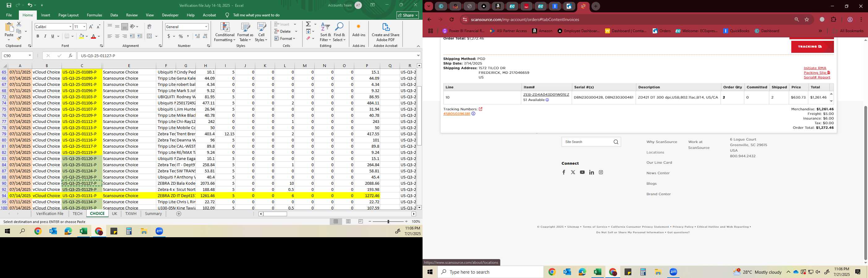
Task: Bookmark this page with star icon
Action: click(807, 19)
